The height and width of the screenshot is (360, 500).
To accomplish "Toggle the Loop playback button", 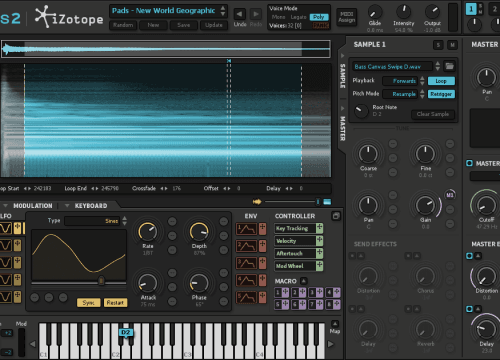I will tap(441, 81).
